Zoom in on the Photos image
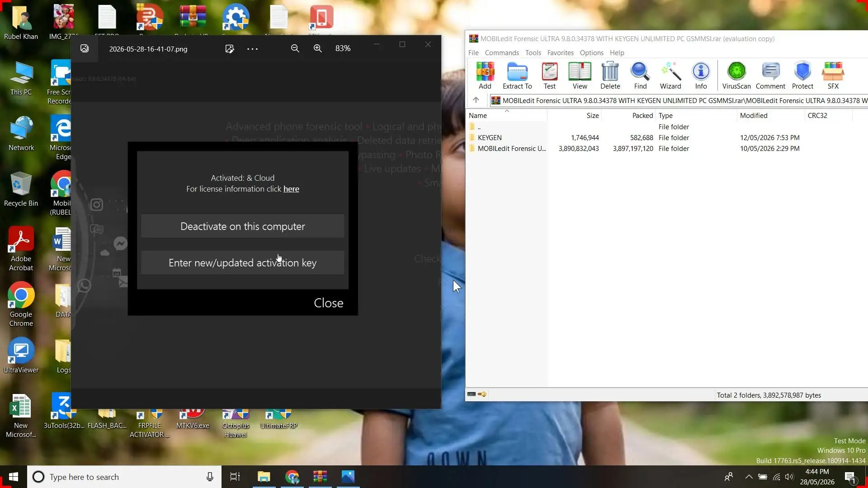Image resolution: width=868 pixels, height=488 pixels. click(318, 48)
